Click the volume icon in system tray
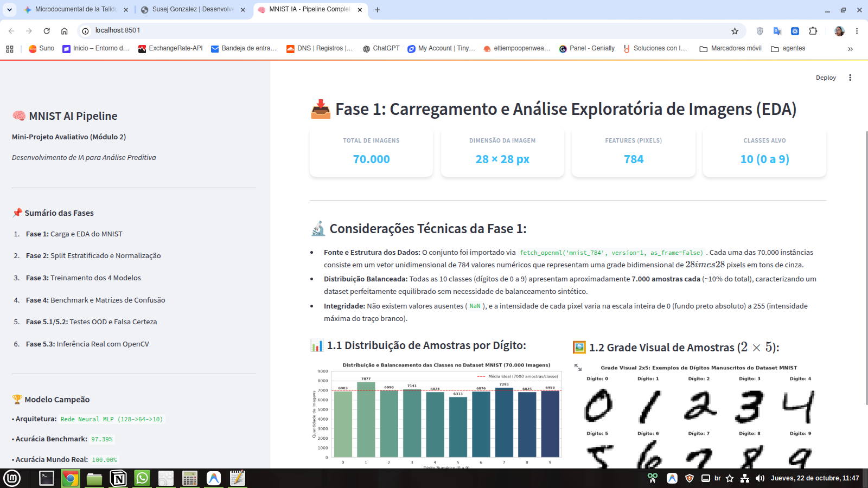 point(760,478)
